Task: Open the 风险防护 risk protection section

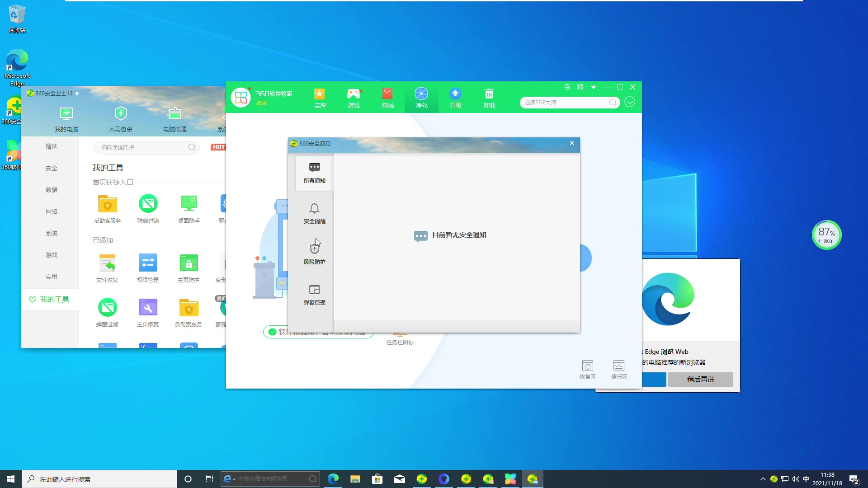Action: pyautogui.click(x=314, y=252)
